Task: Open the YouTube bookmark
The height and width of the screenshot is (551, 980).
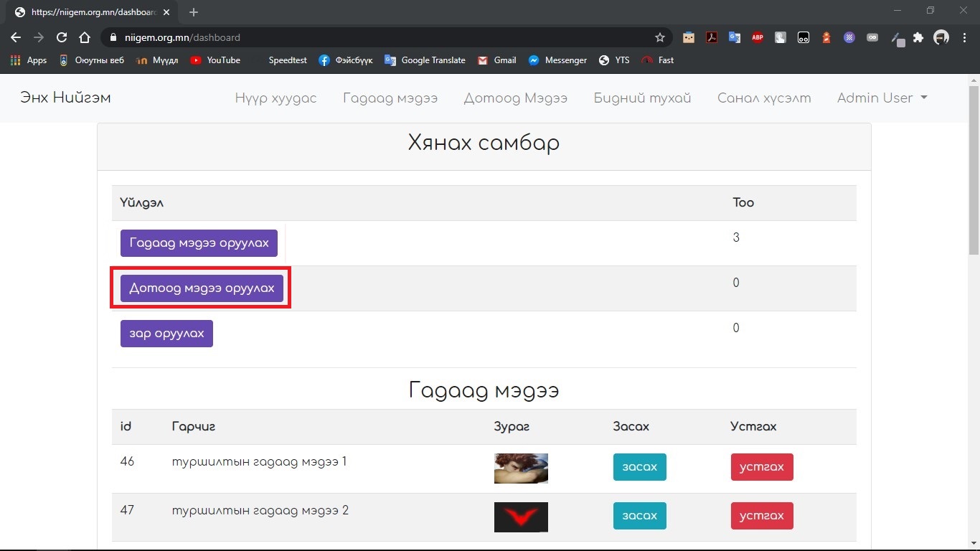Action: tap(215, 60)
